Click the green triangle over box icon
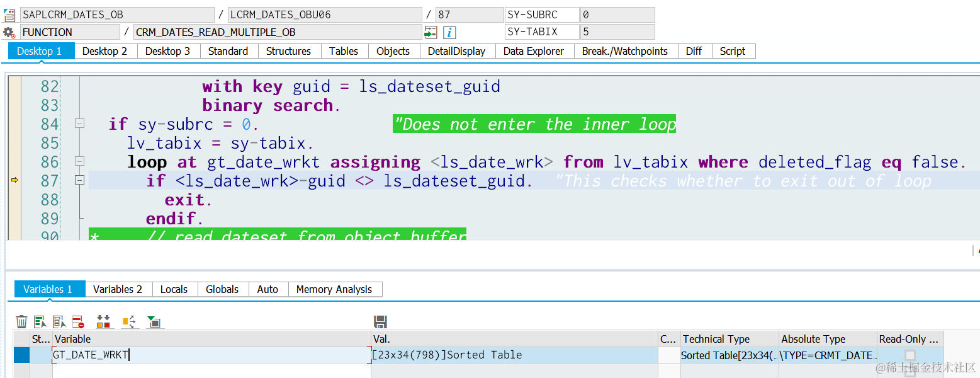The width and height of the screenshot is (980, 378). [x=154, y=322]
